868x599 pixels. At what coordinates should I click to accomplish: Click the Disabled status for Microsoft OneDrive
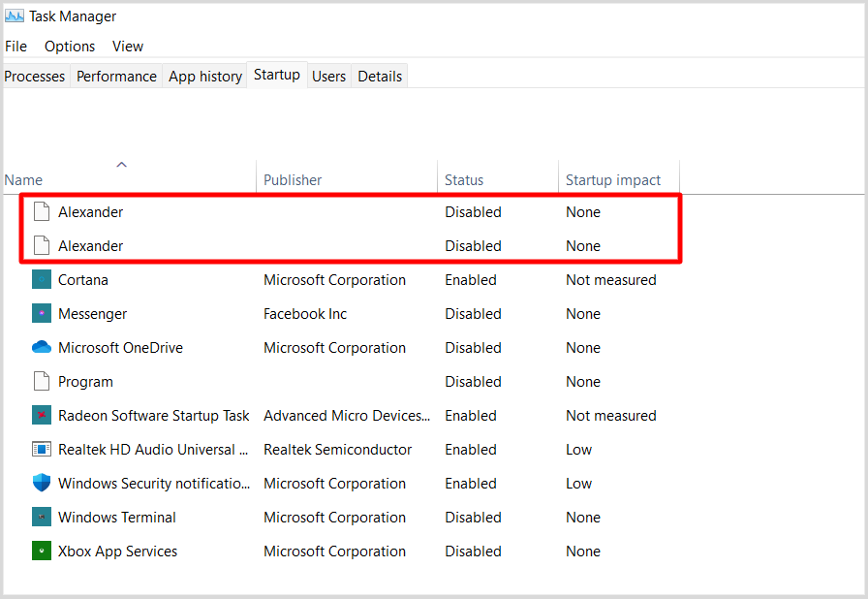coord(474,348)
